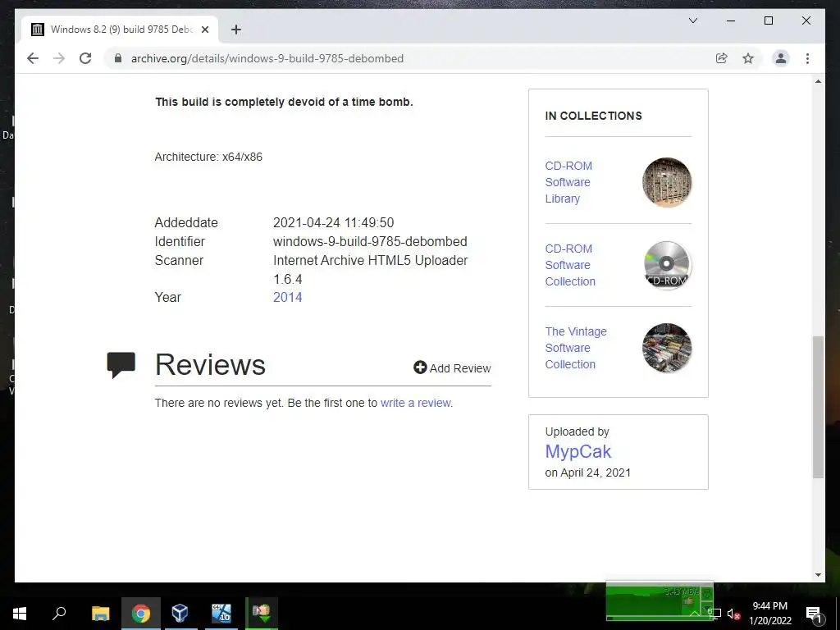840x630 pixels.
Task: Click the download speed widget above the tray
Action: [x=660, y=600]
